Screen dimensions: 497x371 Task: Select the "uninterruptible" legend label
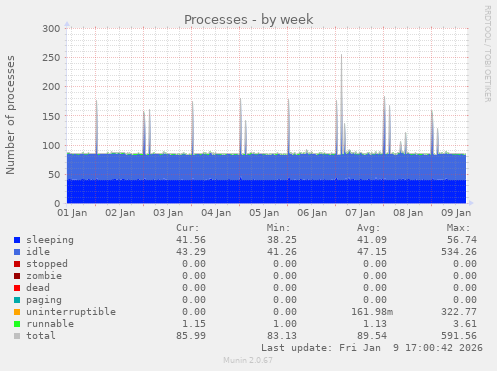[71, 312]
